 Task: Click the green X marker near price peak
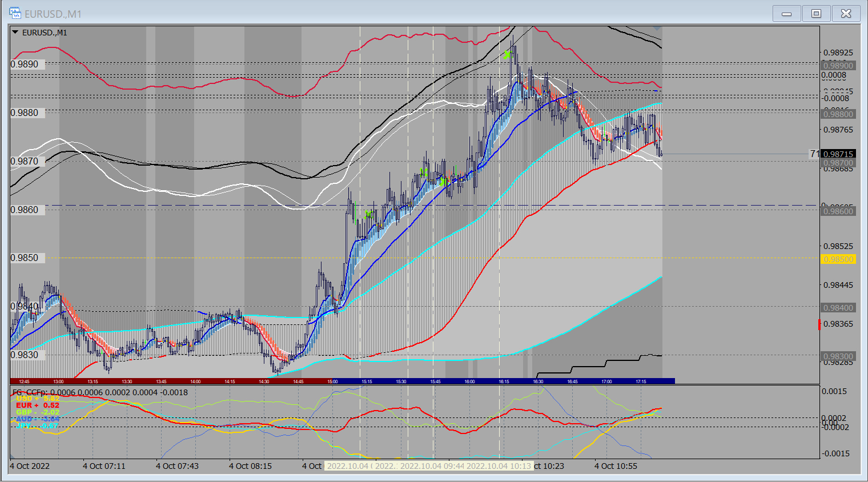coord(507,55)
